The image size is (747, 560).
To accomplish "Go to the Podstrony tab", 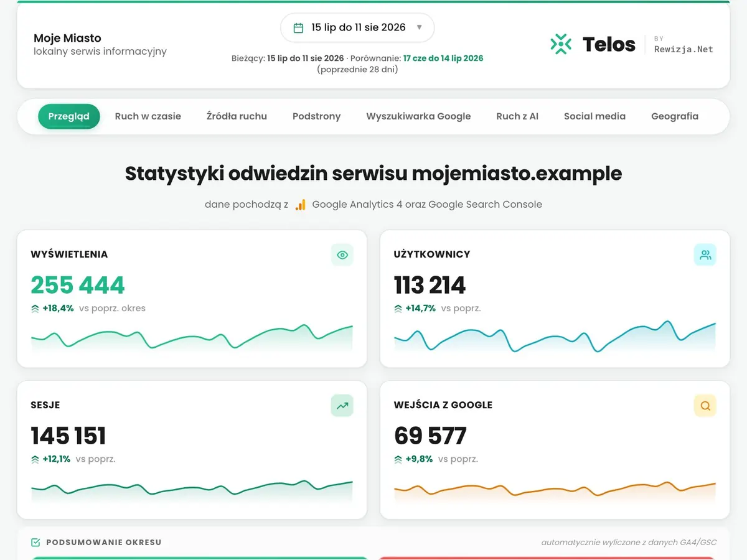I will [317, 116].
